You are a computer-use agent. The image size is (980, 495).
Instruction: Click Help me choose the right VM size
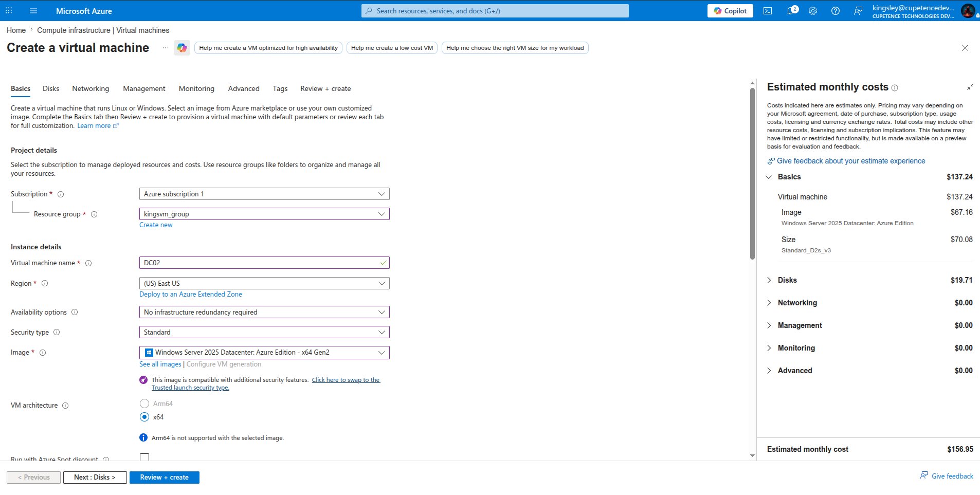[515, 48]
